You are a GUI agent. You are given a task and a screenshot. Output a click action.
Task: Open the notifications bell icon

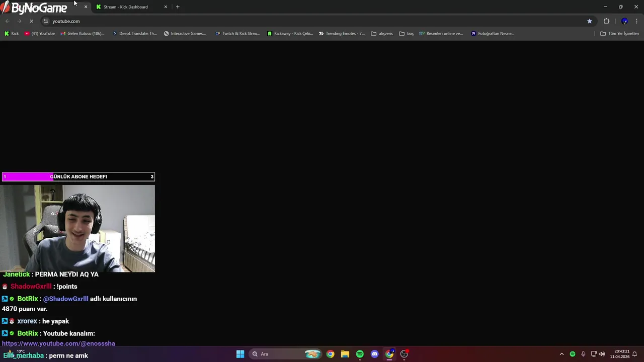(x=635, y=354)
